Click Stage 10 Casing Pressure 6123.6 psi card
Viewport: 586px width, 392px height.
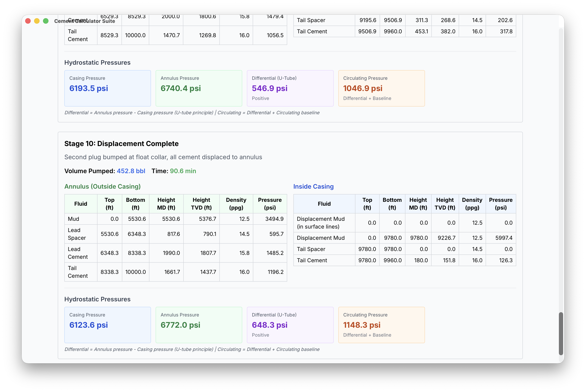click(x=108, y=325)
